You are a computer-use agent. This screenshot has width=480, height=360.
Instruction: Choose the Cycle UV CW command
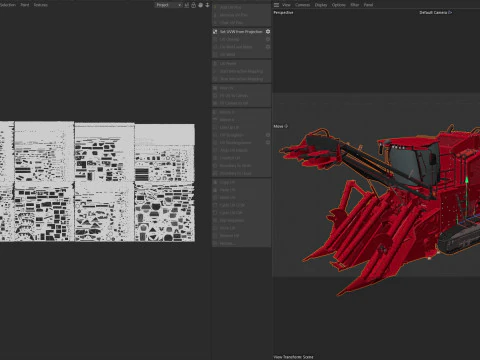[242, 213]
